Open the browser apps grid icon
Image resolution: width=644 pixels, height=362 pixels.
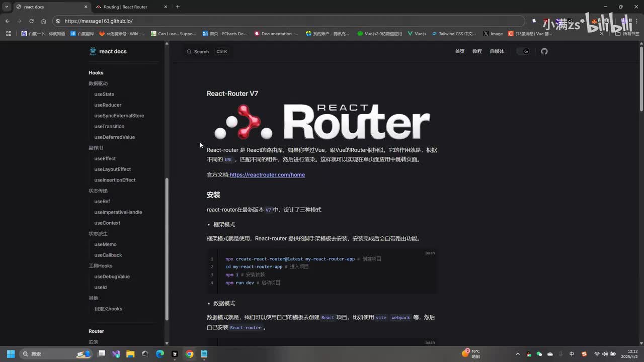9,34
